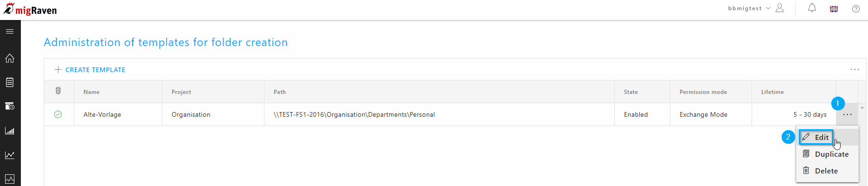Go to the Home sidebar icon
868x186 pixels.
coord(10,58)
